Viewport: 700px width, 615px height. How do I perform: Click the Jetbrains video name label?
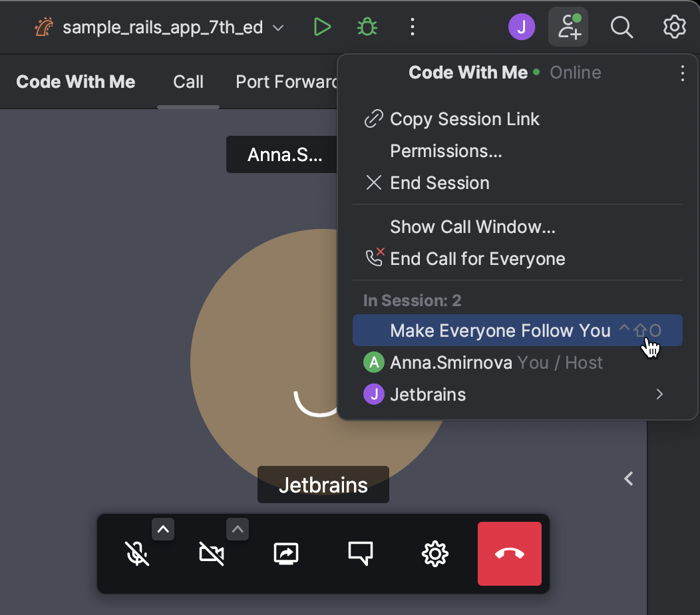[x=323, y=485]
